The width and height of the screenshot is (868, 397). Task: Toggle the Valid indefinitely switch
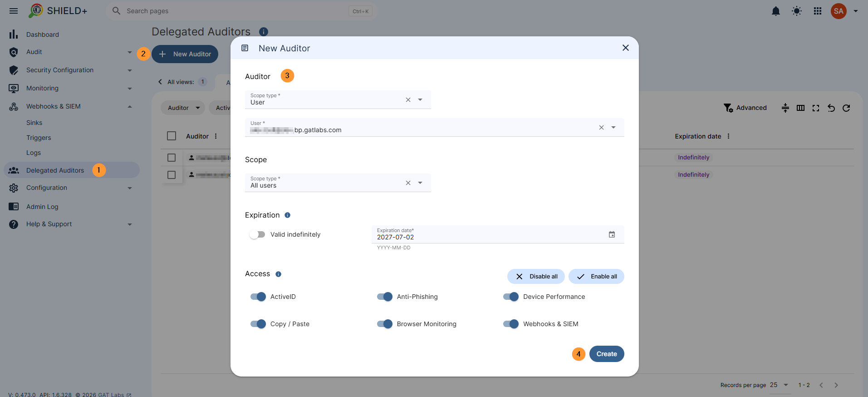tap(257, 234)
